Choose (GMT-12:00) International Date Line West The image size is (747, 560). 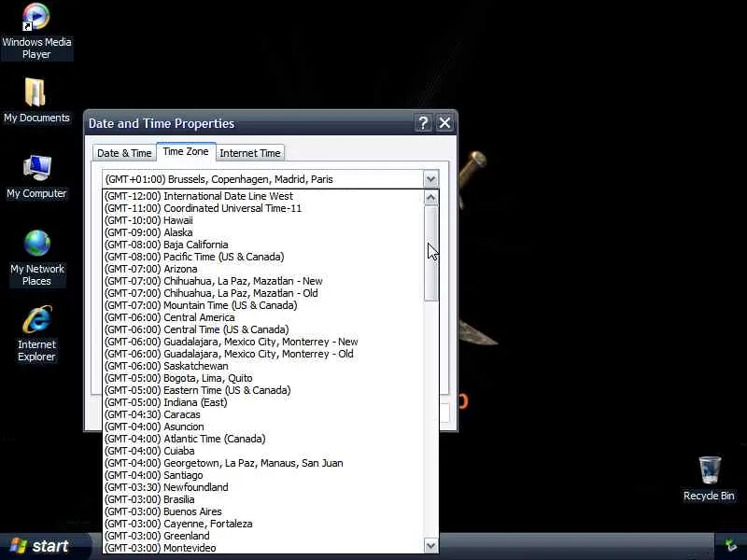263,196
